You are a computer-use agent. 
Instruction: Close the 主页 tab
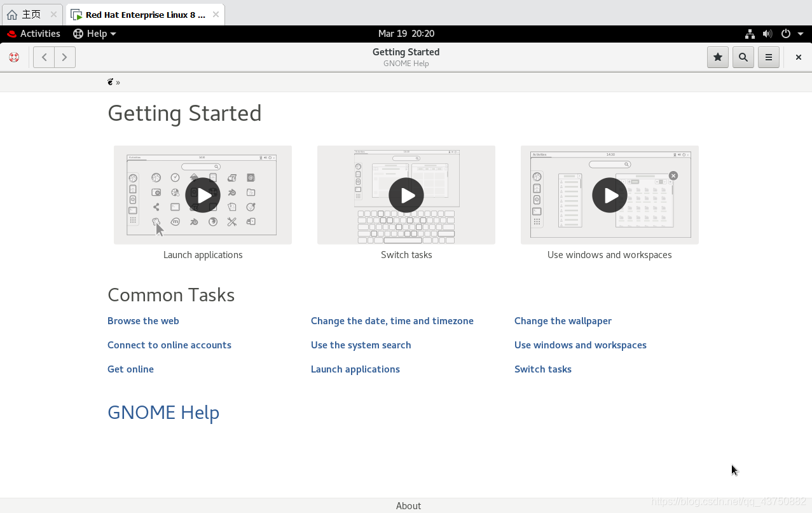(54, 15)
